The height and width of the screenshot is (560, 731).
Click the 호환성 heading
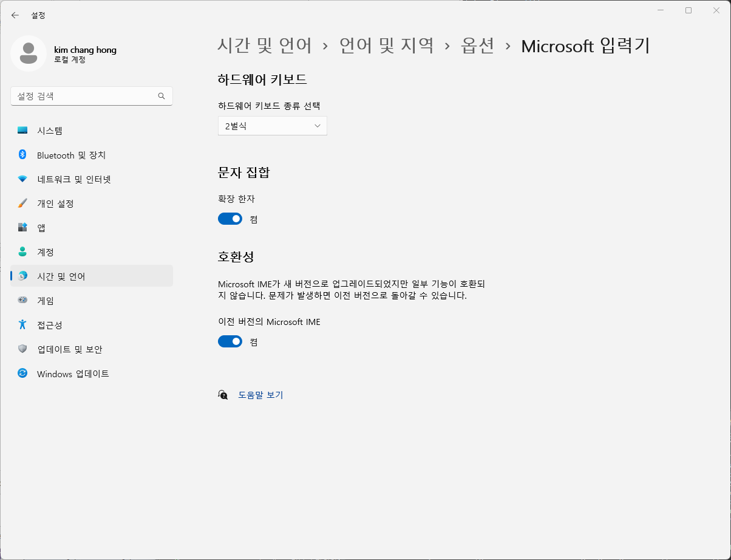point(236,256)
